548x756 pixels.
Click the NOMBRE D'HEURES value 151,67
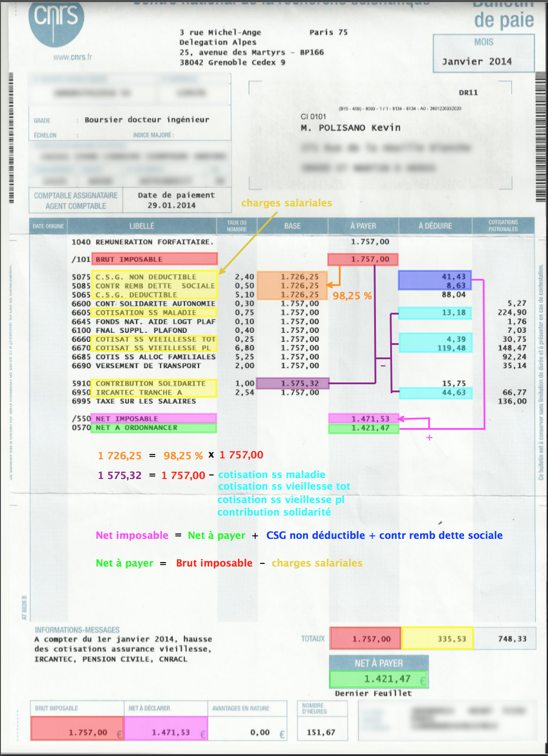[x=321, y=732]
